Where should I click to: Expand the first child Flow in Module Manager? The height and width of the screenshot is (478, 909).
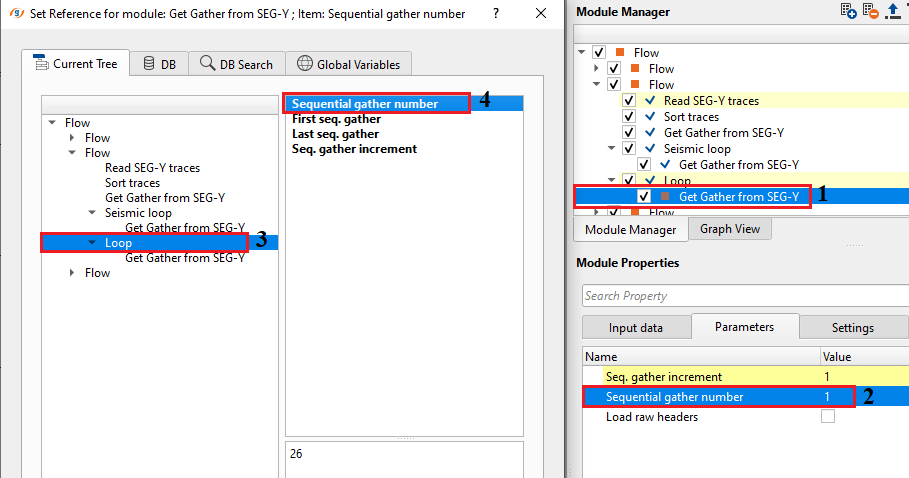pos(597,68)
